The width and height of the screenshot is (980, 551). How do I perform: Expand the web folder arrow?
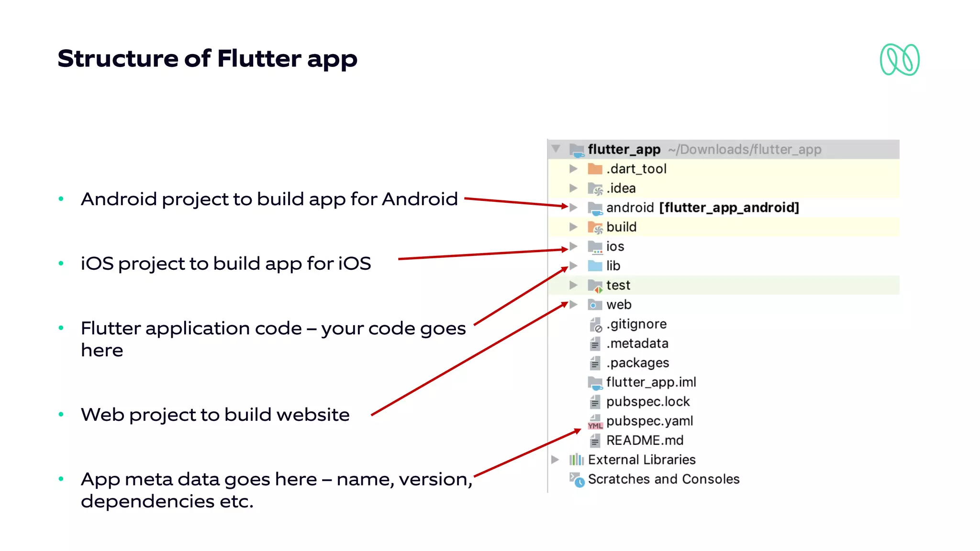pos(573,304)
